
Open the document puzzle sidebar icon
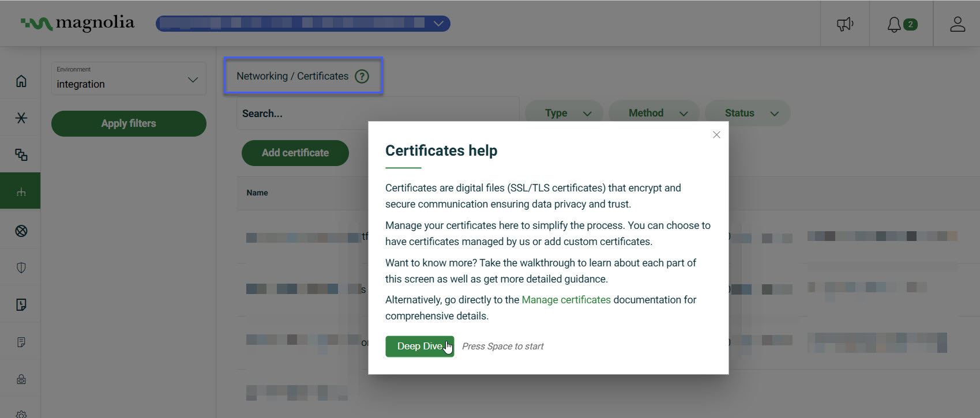click(x=21, y=304)
